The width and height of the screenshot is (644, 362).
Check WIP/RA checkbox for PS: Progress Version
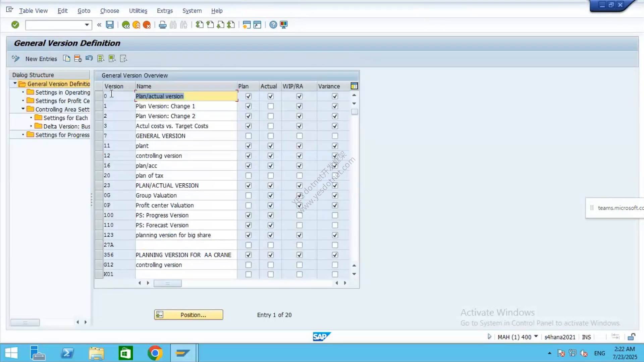tap(300, 215)
